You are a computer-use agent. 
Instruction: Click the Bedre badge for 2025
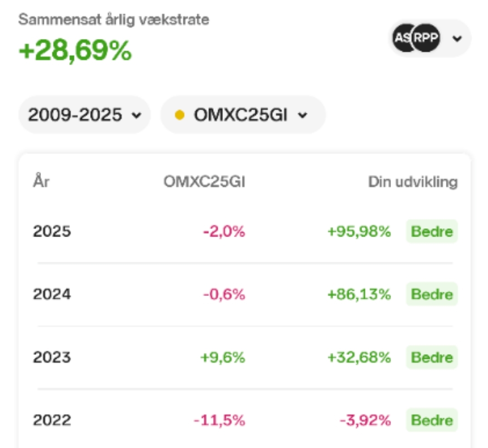click(432, 231)
